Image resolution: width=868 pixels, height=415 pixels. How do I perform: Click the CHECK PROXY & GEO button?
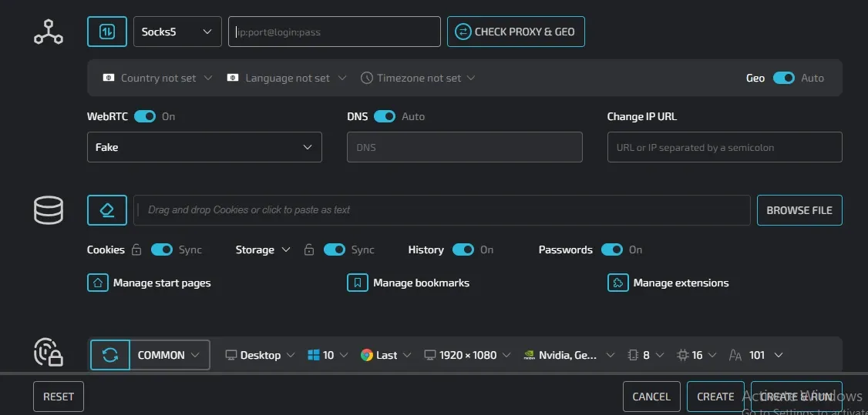516,32
